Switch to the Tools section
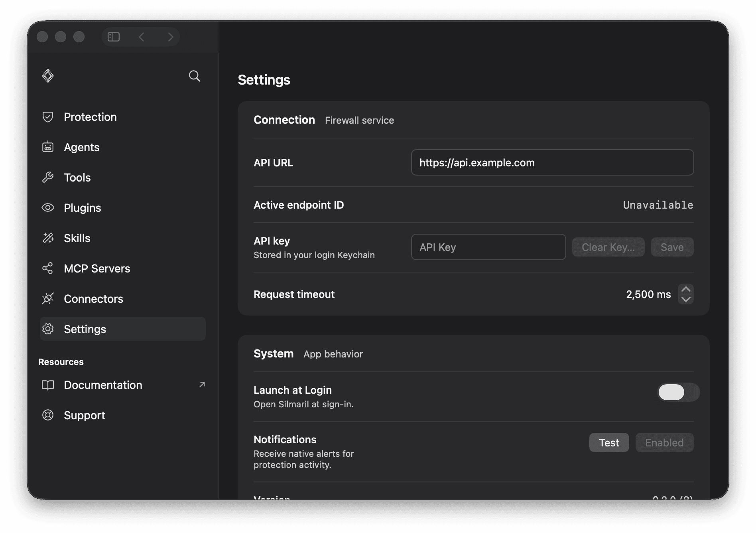Screen dimensions: 756x533 coord(123,178)
